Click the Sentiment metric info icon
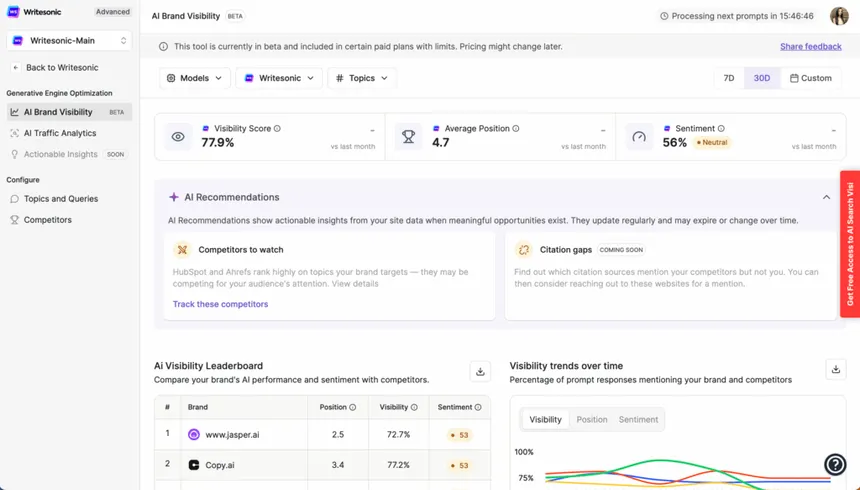 click(x=721, y=129)
